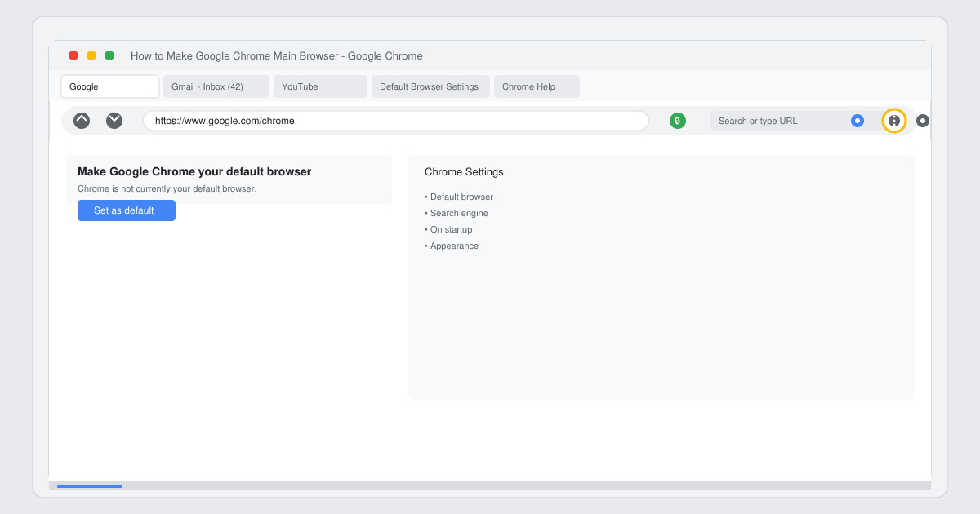Select Search engine in Chrome Settings
Screen dimensions: 980x514
[457, 213]
